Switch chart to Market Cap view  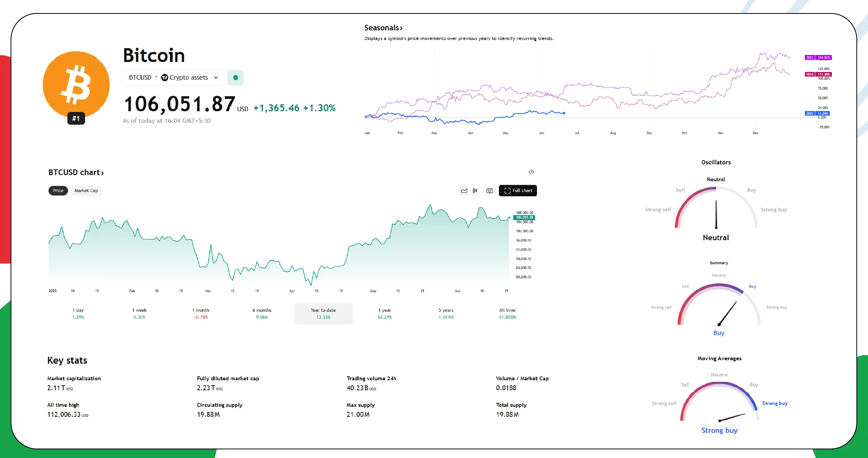tap(86, 191)
